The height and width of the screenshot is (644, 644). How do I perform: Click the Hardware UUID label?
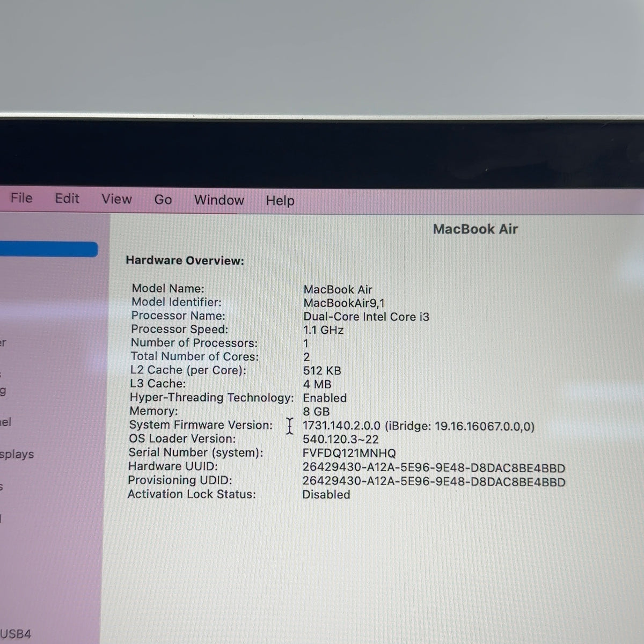173,466
